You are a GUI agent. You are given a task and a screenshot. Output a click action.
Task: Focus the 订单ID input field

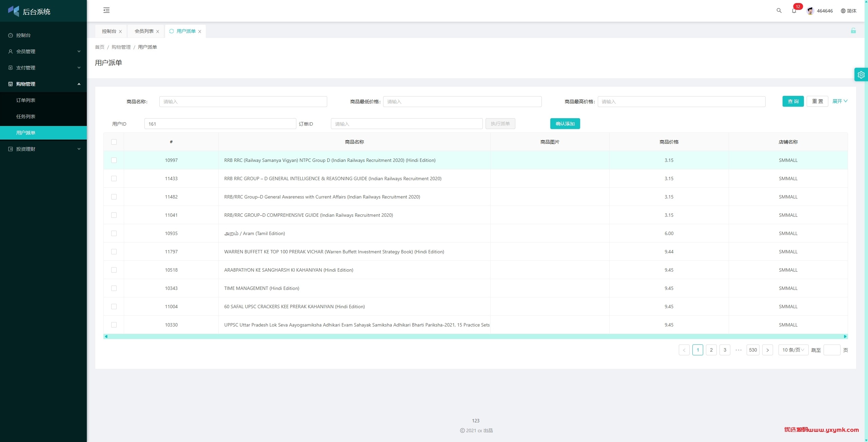coord(407,124)
